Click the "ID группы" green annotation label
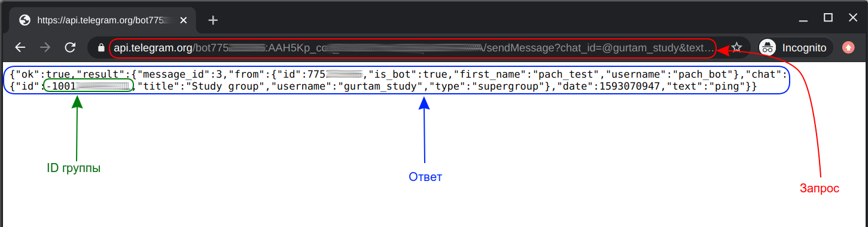Viewport: 868px width, 227px height. point(74,168)
